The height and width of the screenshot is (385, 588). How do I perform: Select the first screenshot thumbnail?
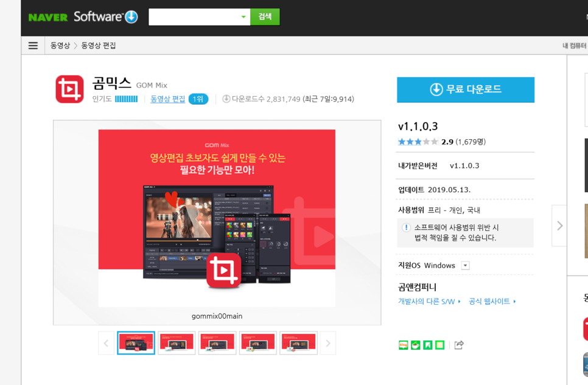(136, 343)
